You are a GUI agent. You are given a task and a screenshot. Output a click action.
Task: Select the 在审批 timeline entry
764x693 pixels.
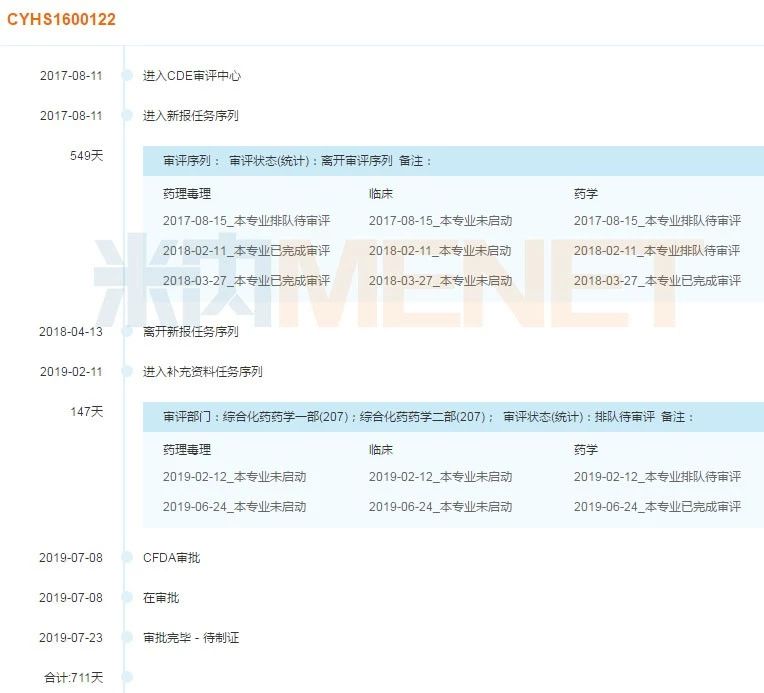point(161,597)
